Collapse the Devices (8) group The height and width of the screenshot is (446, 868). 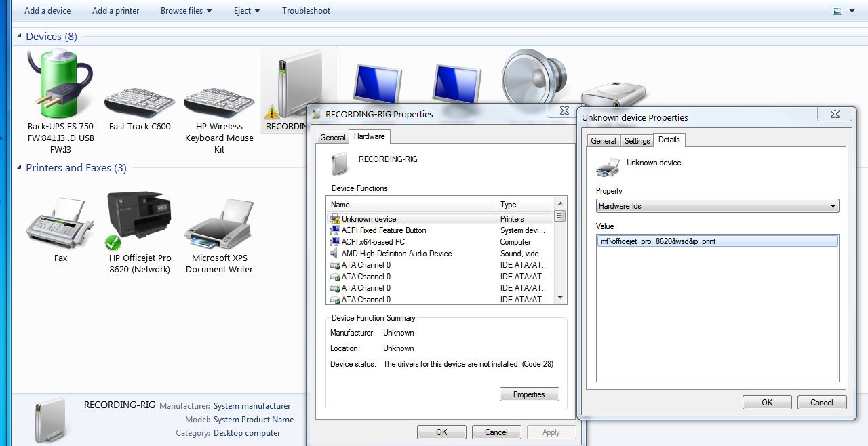click(19, 37)
